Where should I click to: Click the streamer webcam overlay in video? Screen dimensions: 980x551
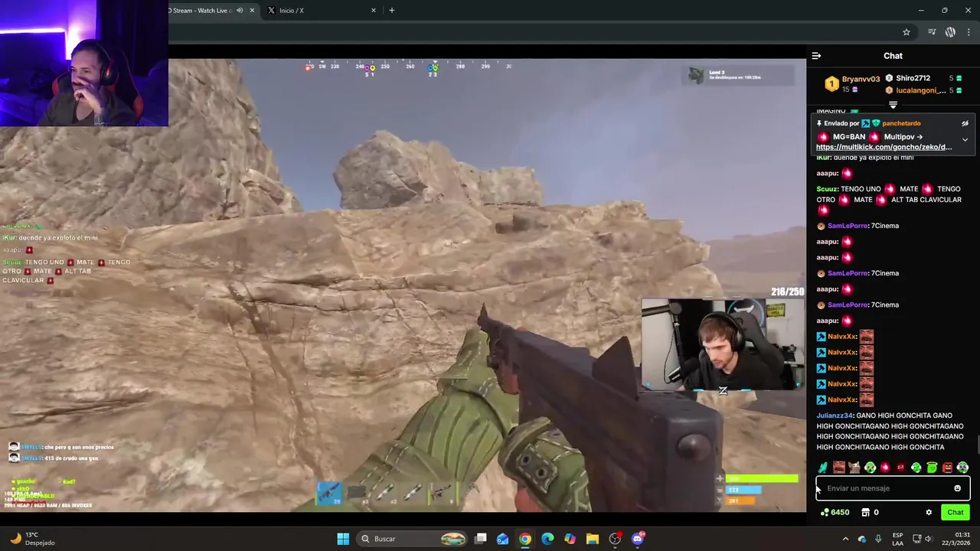click(x=724, y=344)
